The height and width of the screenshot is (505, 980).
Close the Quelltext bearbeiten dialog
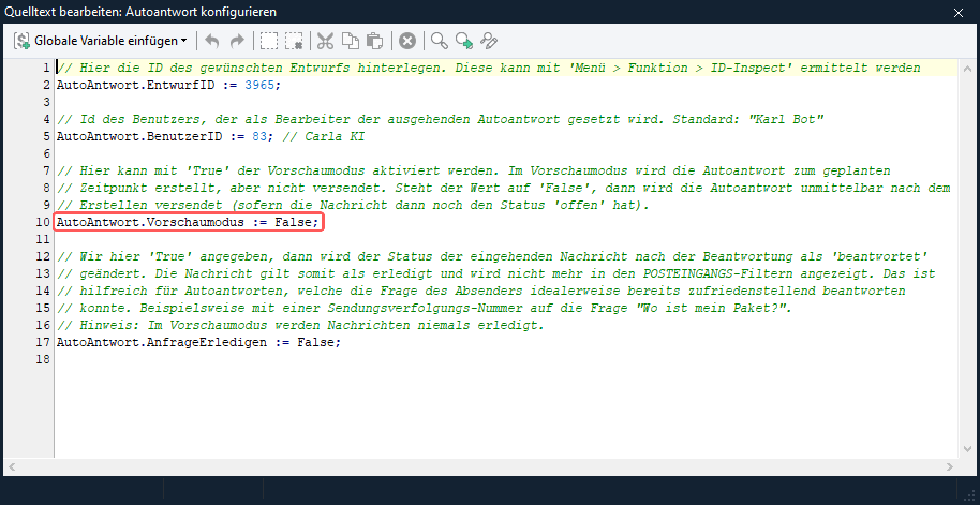click(x=959, y=12)
